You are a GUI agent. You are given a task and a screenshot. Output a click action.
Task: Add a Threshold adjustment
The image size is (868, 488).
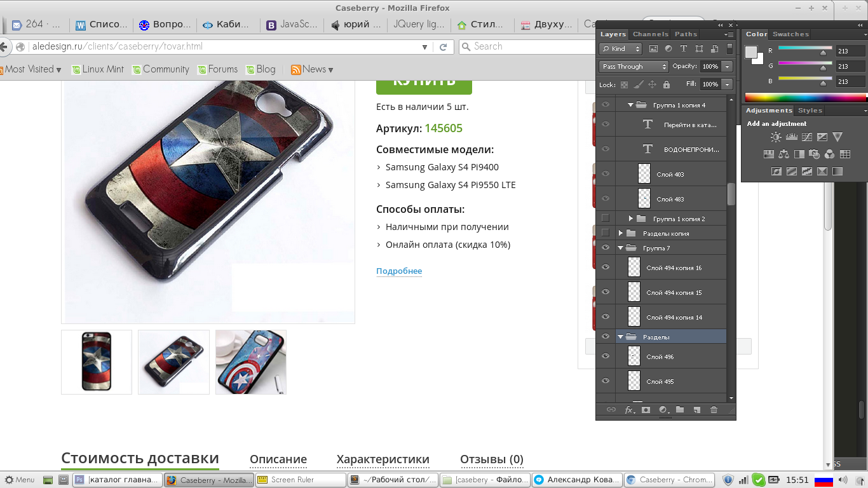coord(806,171)
